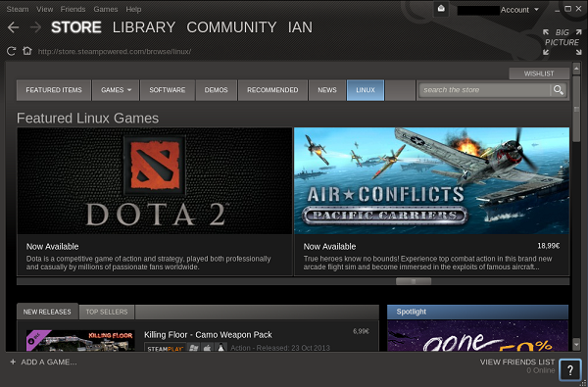Go to the store home icon
Screen dimensions: 588x387
pos(27,51)
